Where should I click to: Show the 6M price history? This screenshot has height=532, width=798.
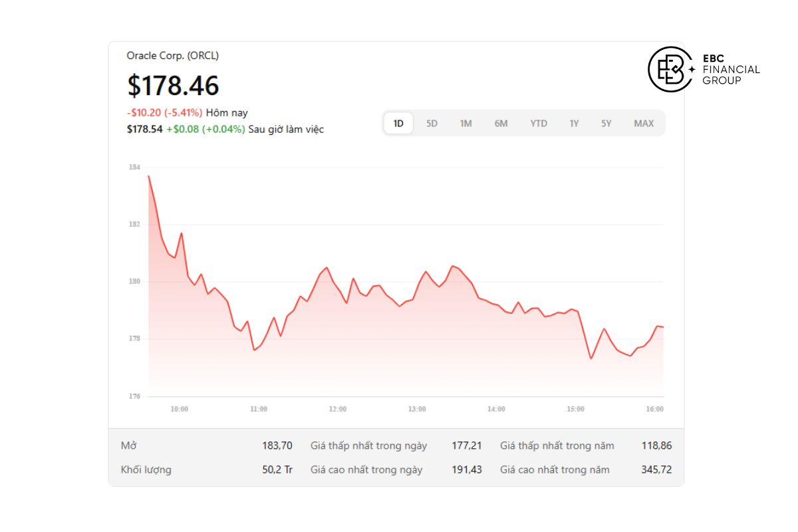coord(501,123)
